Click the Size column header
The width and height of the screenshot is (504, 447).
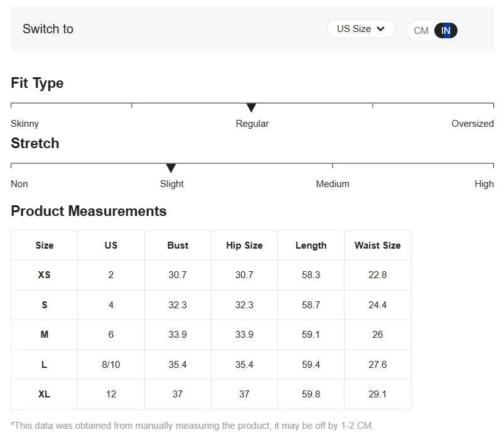45,245
